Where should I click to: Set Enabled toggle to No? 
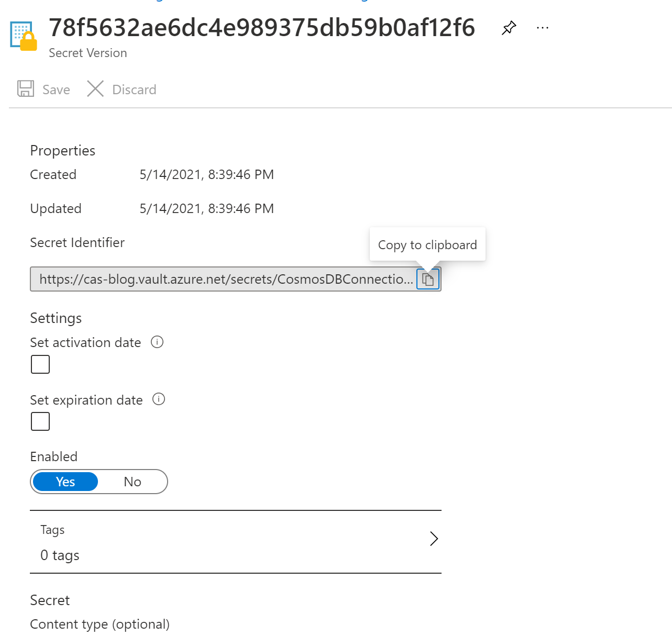pos(133,482)
